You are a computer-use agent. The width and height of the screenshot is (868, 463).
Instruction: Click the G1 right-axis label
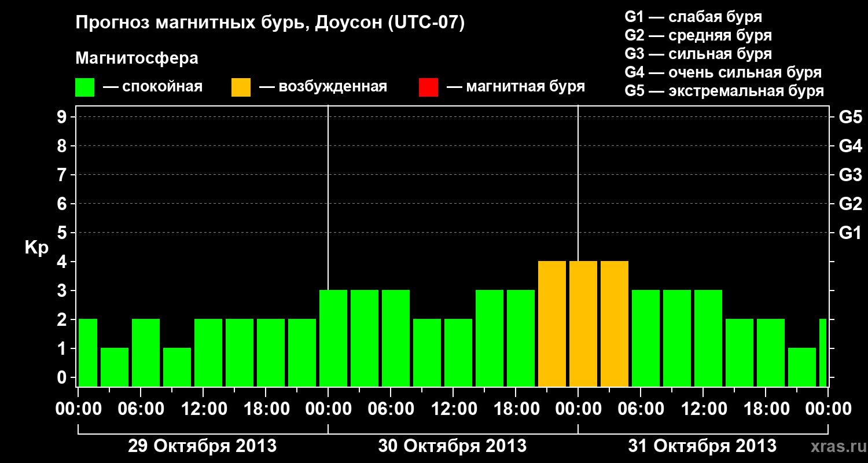pos(850,233)
